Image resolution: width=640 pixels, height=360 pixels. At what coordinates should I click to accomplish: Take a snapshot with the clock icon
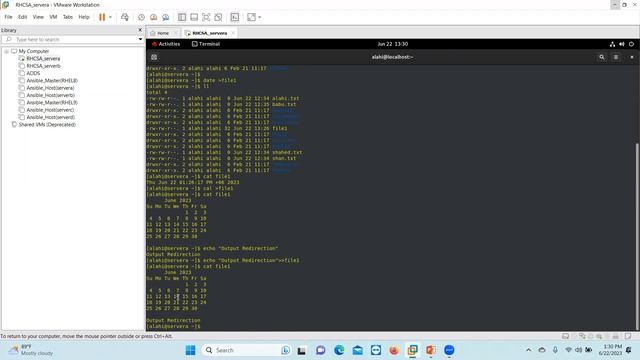141,17
